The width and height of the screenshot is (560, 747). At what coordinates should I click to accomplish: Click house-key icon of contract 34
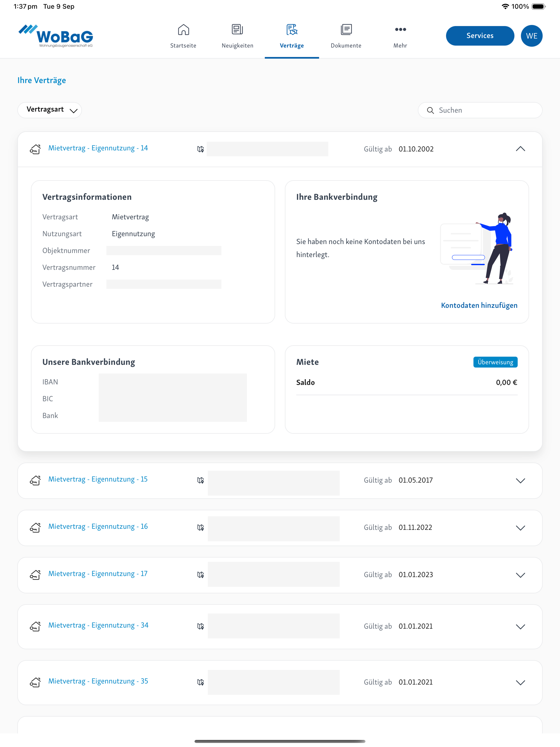coord(36,626)
